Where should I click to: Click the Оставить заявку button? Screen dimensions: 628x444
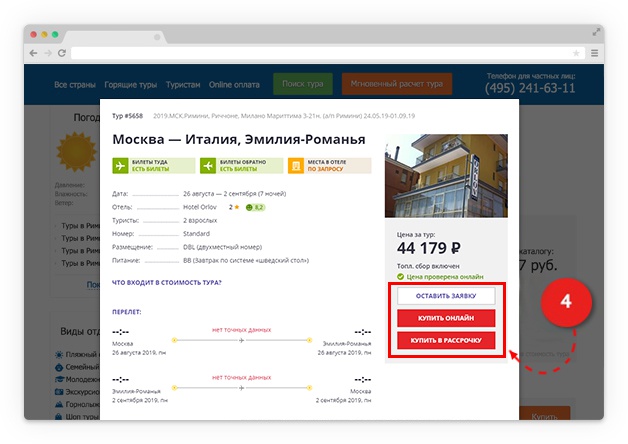tap(446, 296)
